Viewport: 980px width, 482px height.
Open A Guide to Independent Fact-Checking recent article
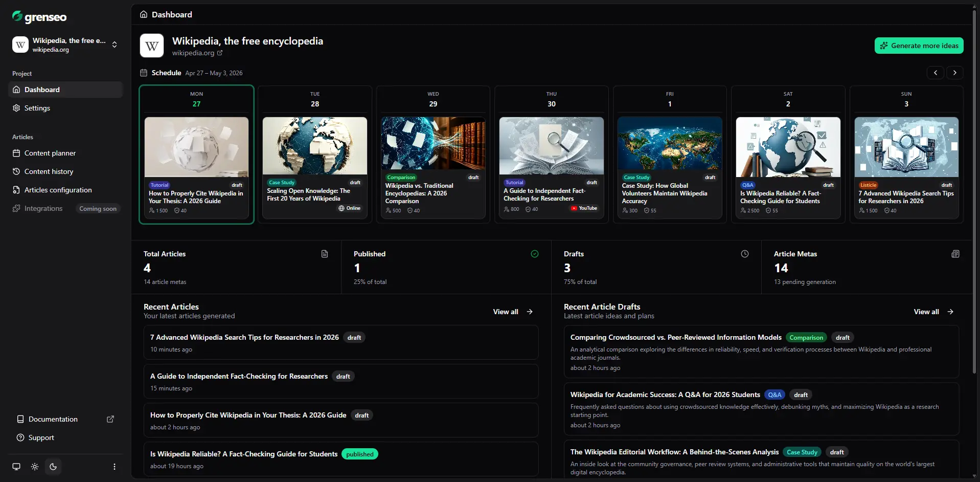341,382
